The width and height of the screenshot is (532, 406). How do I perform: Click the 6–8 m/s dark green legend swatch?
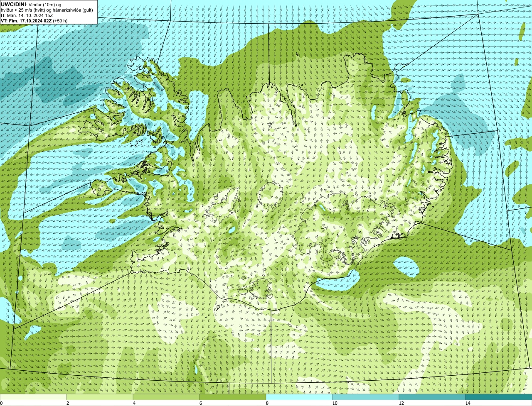click(x=233, y=397)
